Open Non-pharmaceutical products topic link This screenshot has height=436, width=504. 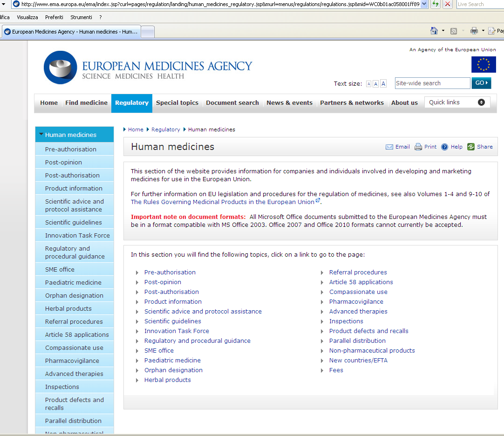372,350
